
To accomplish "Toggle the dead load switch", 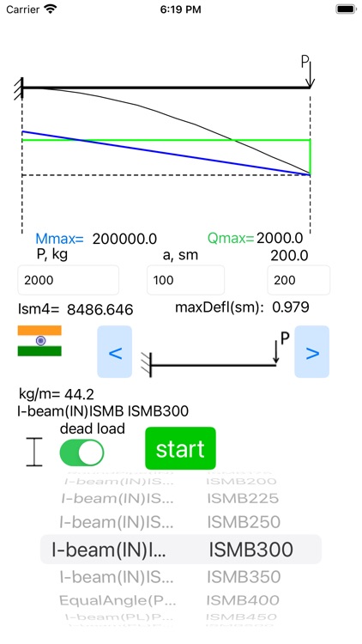I will point(82,453).
